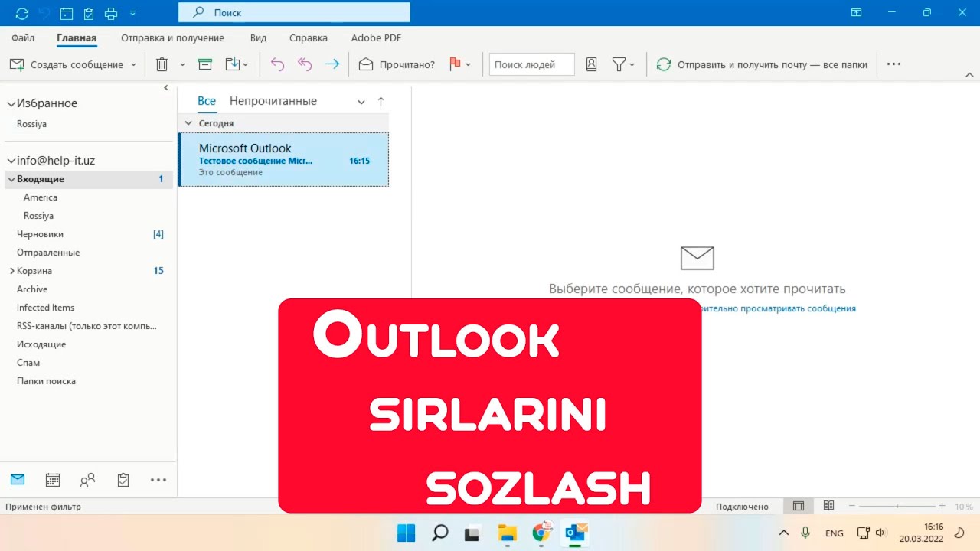Expand the Создать сообщение dropdown arrow
The image size is (980, 551).
(x=133, y=64)
